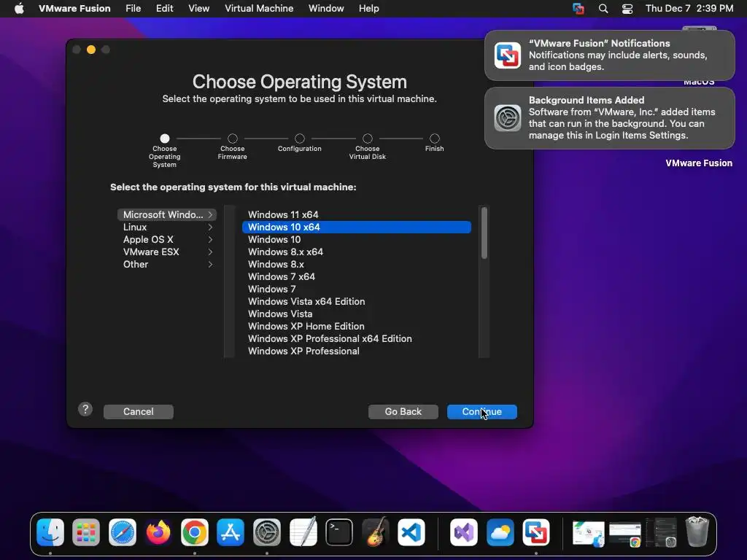Screen dimensions: 747x560
Task: Open Launchpad in the dock
Action: 86,532
